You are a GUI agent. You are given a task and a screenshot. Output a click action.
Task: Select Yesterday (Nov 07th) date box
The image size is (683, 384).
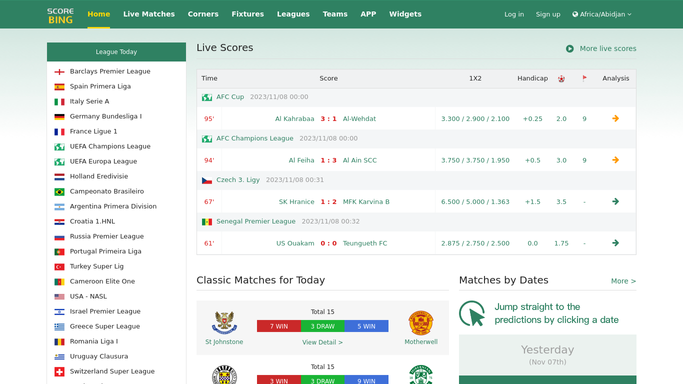pyautogui.click(x=548, y=355)
